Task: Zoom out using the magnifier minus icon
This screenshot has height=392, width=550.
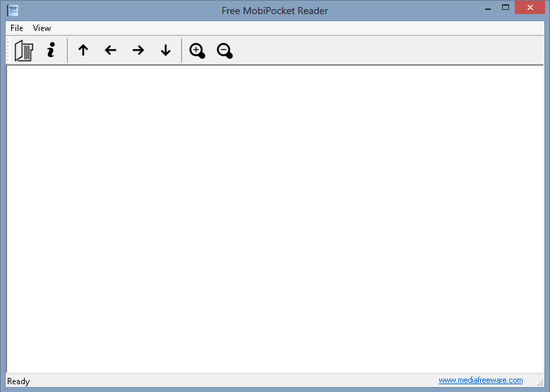Action: click(224, 51)
